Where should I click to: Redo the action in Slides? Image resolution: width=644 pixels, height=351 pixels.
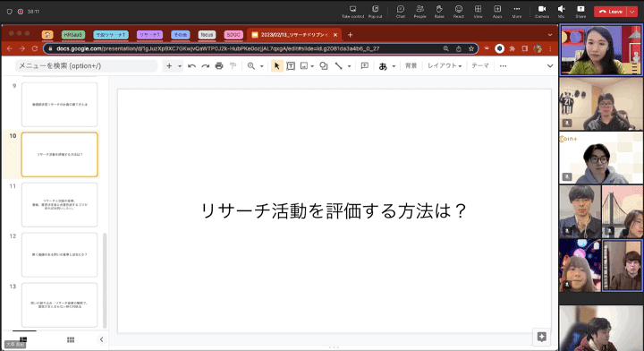(206, 65)
